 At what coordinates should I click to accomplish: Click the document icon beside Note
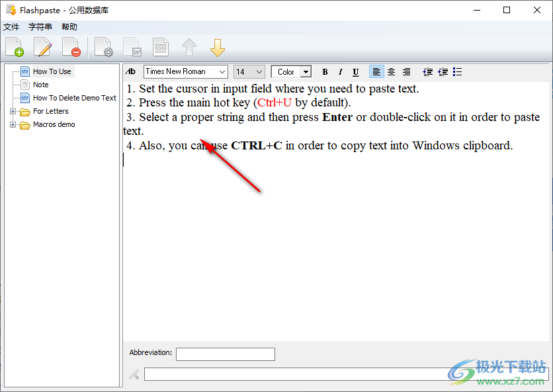25,85
